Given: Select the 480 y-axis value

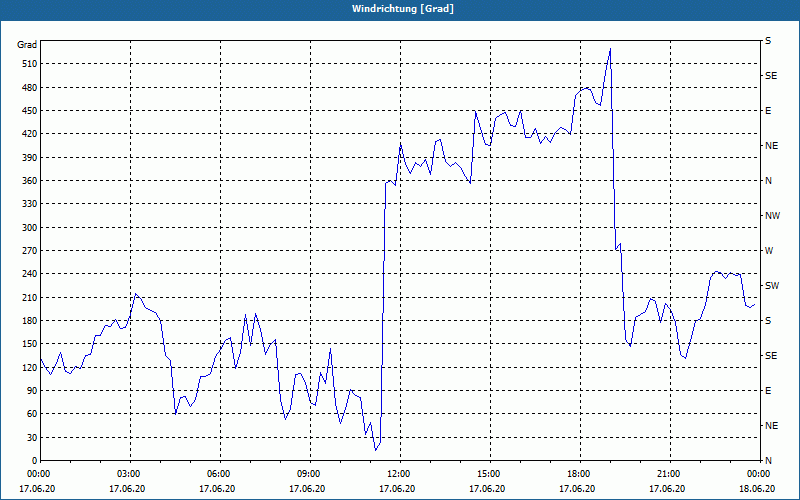Looking at the screenshot, I should tap(30, 88).
